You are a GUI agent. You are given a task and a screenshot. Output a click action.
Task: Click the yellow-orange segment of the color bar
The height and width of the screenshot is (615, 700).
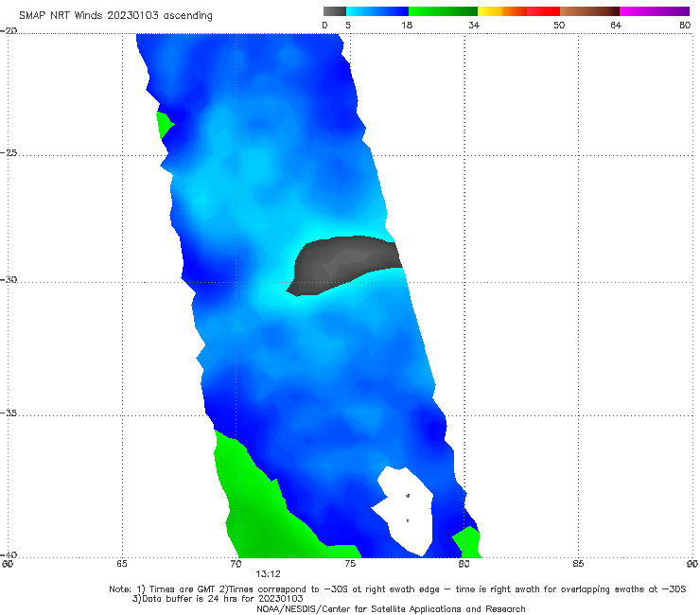(x=501, y=11)
